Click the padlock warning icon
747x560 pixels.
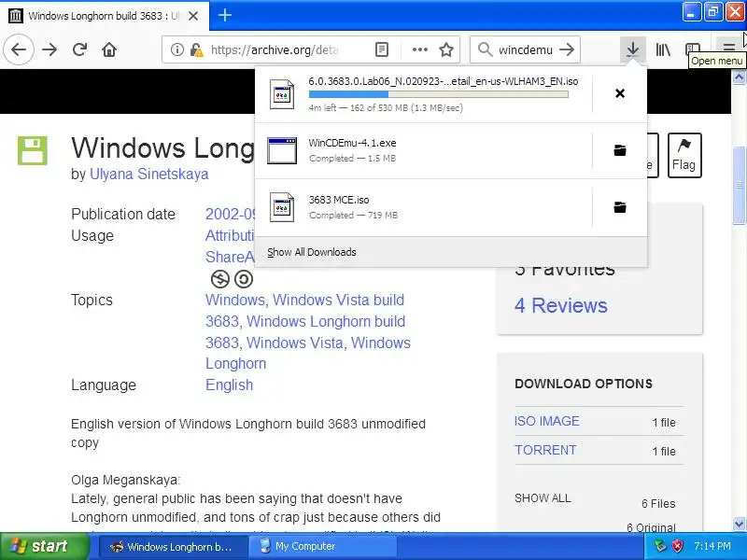click(196, 49)
